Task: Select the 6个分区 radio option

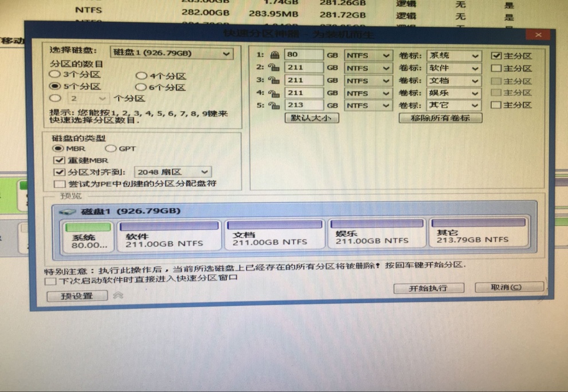Action: [x=140, y=87]
